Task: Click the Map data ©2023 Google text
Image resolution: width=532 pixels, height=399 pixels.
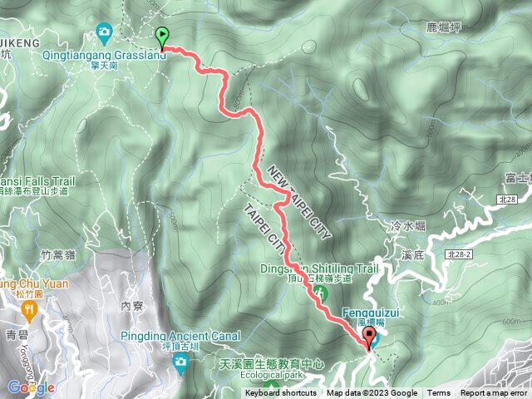Action: [372, 393]
